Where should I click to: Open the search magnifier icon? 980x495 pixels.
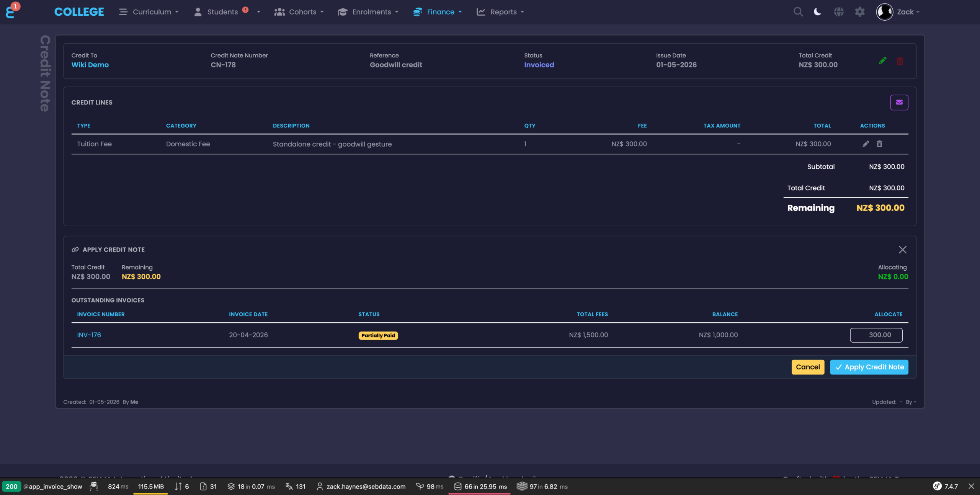click(798, 12)
